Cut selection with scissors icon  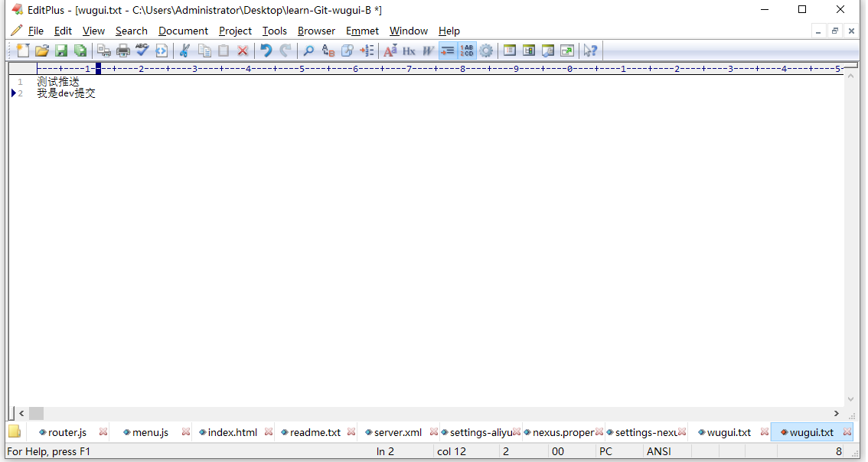click(x=185, y=51)
